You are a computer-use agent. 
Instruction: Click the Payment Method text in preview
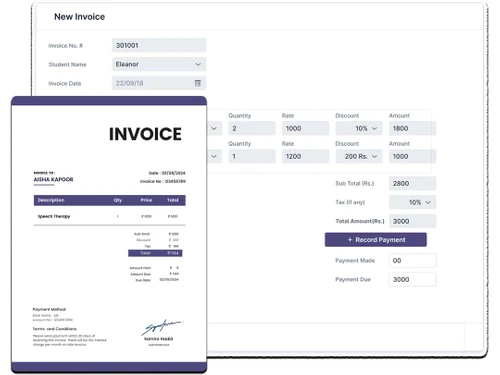pyautogui.click(x=49, y=309)
